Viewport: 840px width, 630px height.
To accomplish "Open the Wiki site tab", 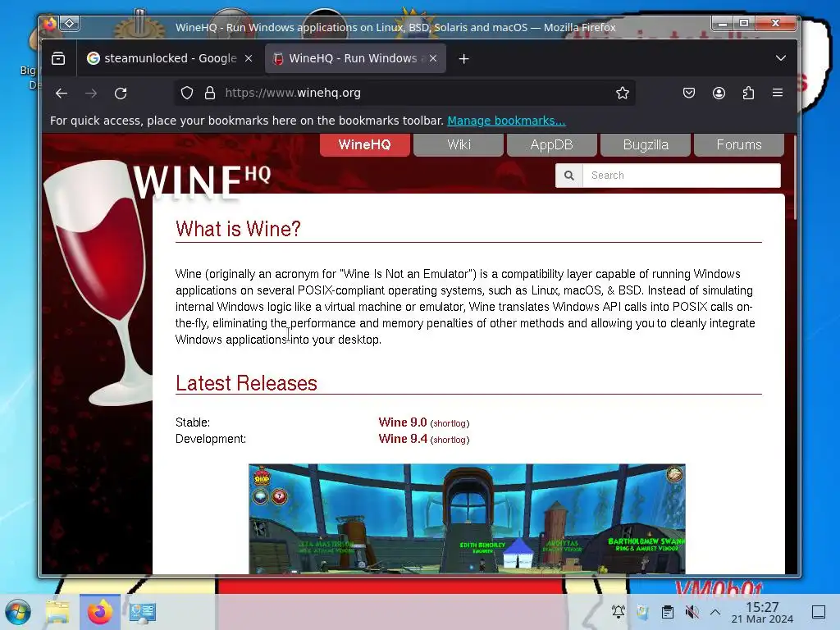I will [x=459, y=144].
